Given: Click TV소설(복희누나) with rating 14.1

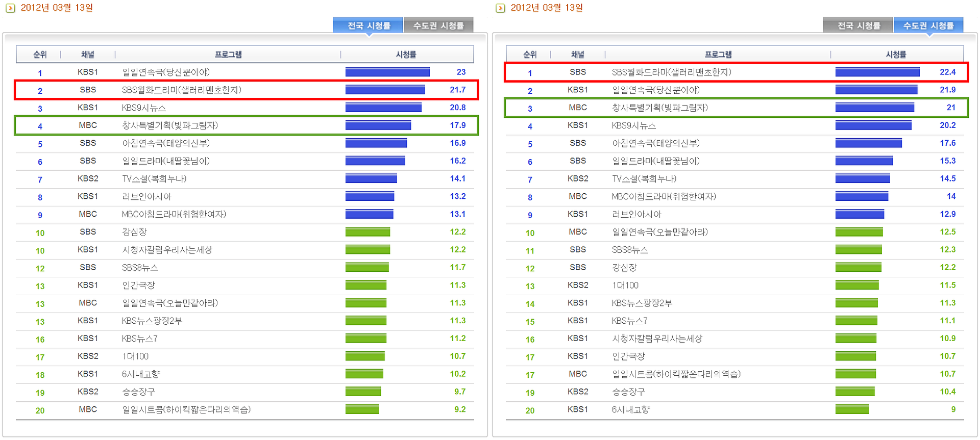Looking at the screenshot, I should click(x=154, y=179).
